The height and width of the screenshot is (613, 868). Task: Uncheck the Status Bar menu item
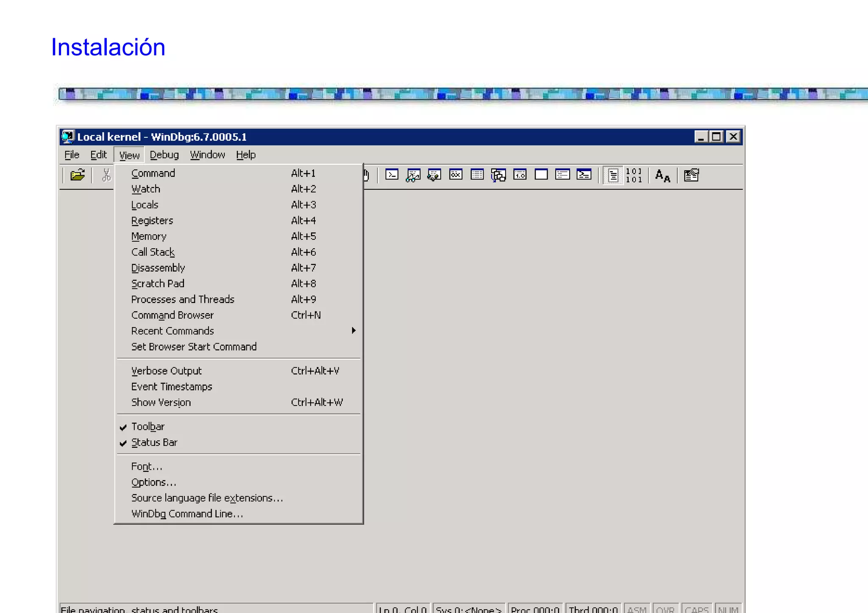pos(154,442)
